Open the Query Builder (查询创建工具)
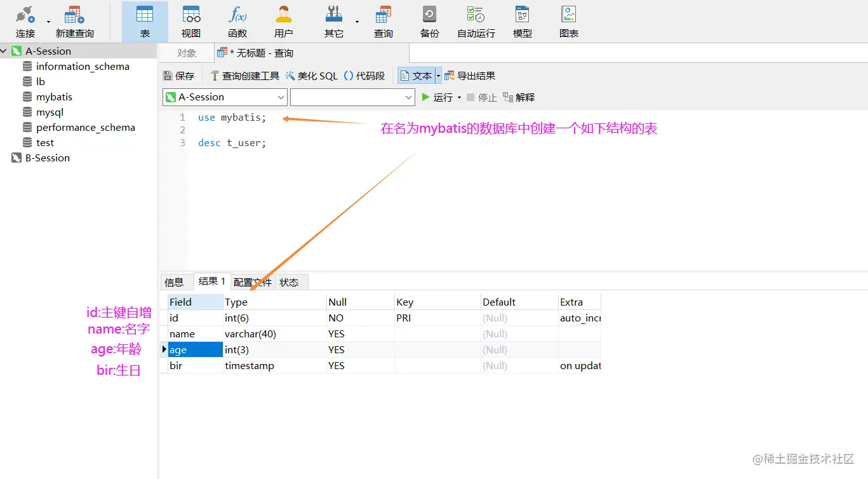The width and height of the screenshot is (868, 479). [244, 76]
